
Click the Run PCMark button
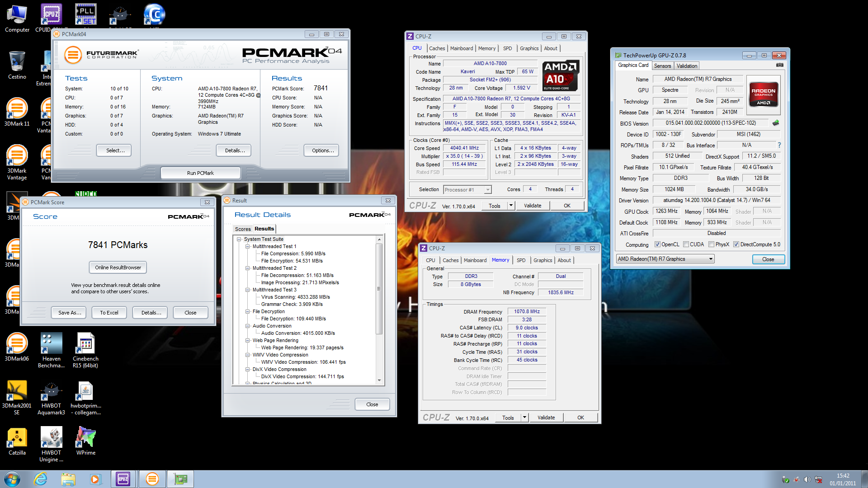[200, 173]
